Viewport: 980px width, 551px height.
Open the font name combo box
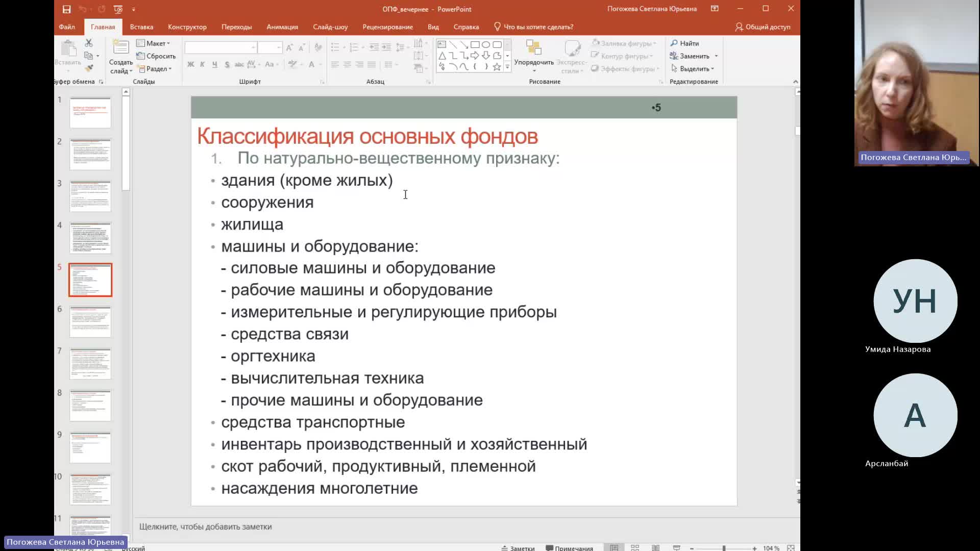(x=220, y=47)
